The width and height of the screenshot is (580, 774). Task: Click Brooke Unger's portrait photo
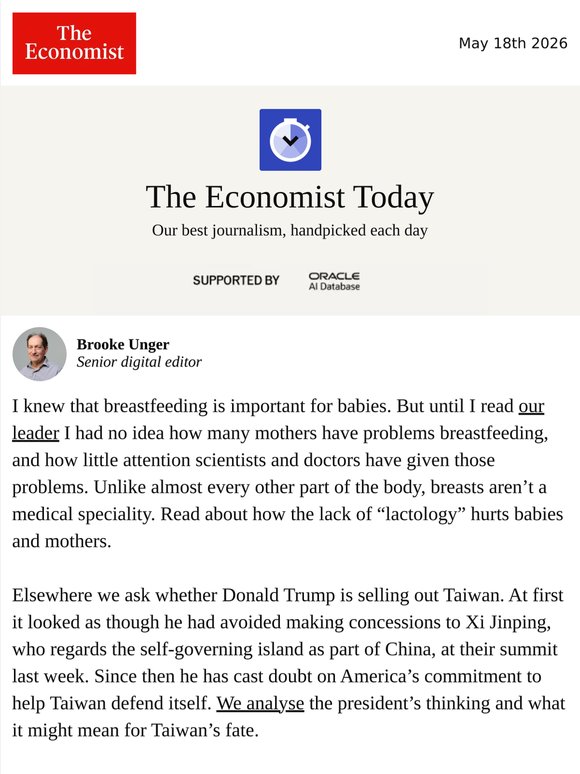39,354
